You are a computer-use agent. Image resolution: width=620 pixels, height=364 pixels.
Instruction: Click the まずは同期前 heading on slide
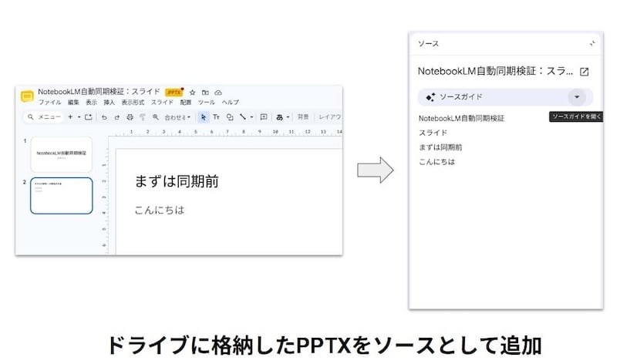177,181
